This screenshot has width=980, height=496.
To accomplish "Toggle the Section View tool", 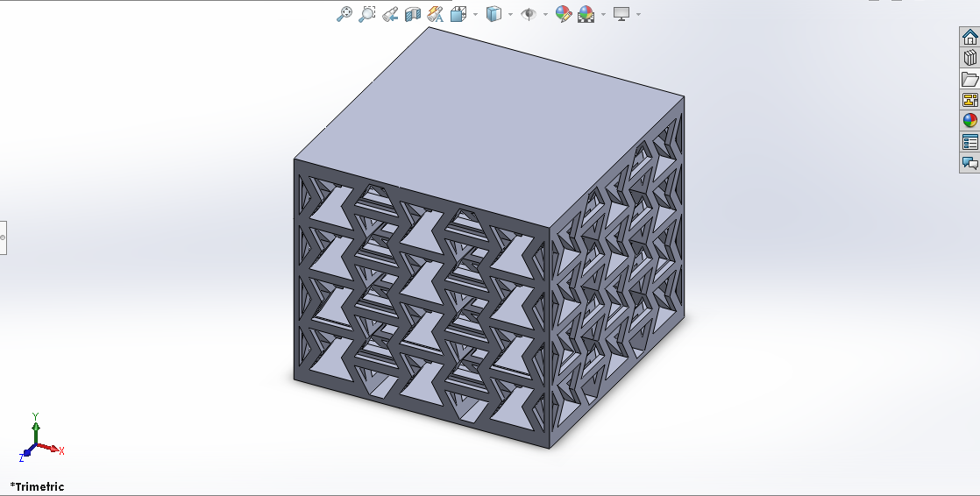I will (413, 14).
